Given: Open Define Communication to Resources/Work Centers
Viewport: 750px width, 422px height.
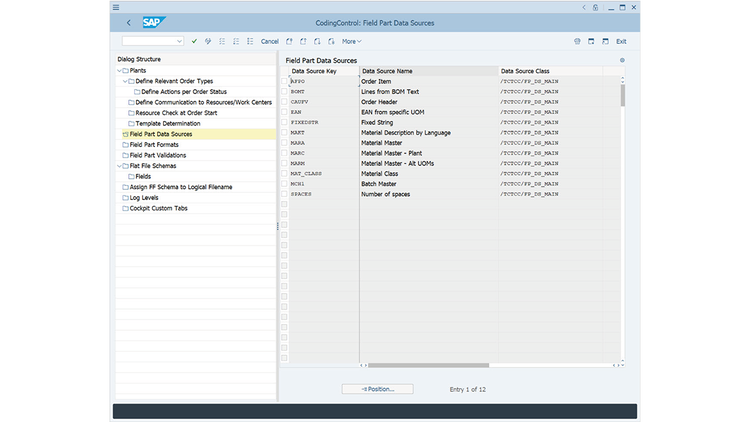Looking at the screenshot, I should click(x=203, y=102).
